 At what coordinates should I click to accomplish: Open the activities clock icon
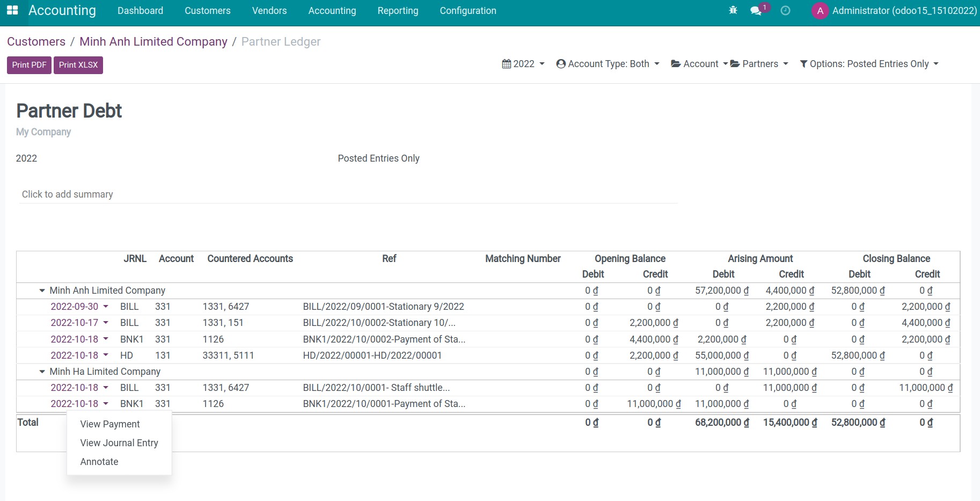click(x=785, y=10)
